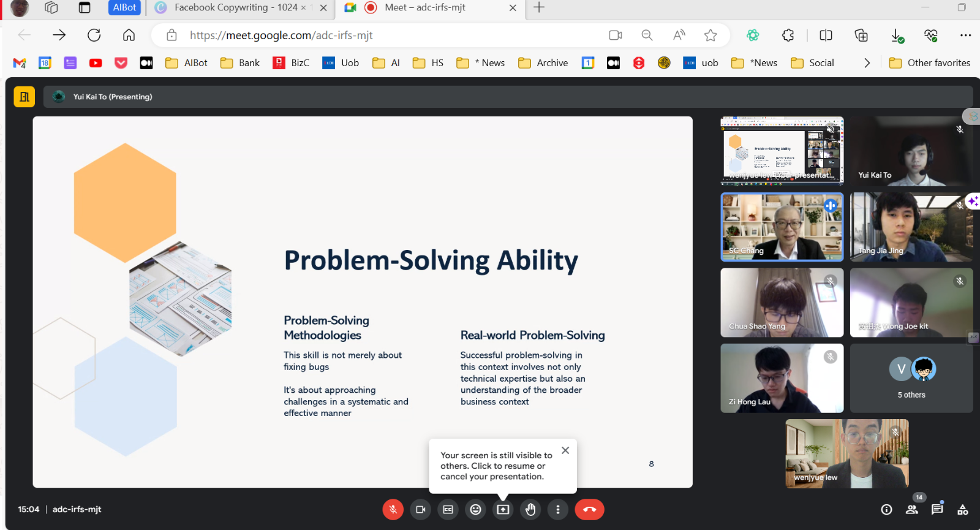Open the BizC bookmark
Image resolution: width=980 pixels, height=530 pixels.
(x=291, y=62)
